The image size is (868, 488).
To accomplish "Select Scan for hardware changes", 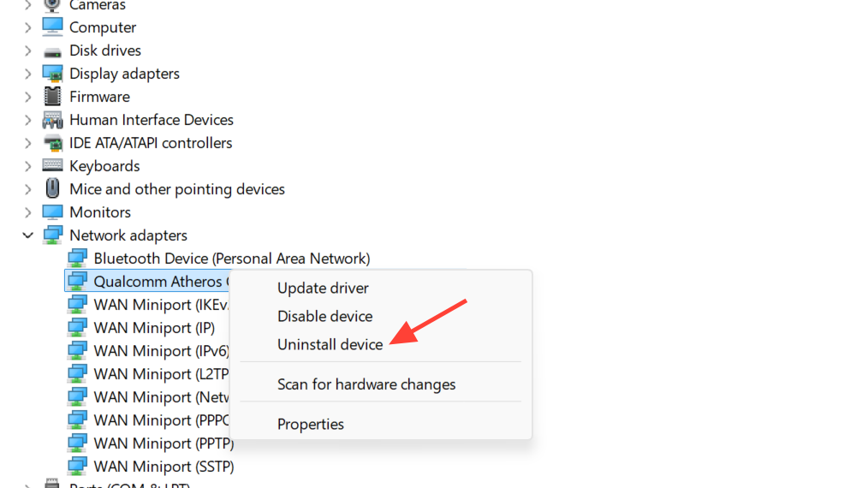I will (x=366, y=384).
